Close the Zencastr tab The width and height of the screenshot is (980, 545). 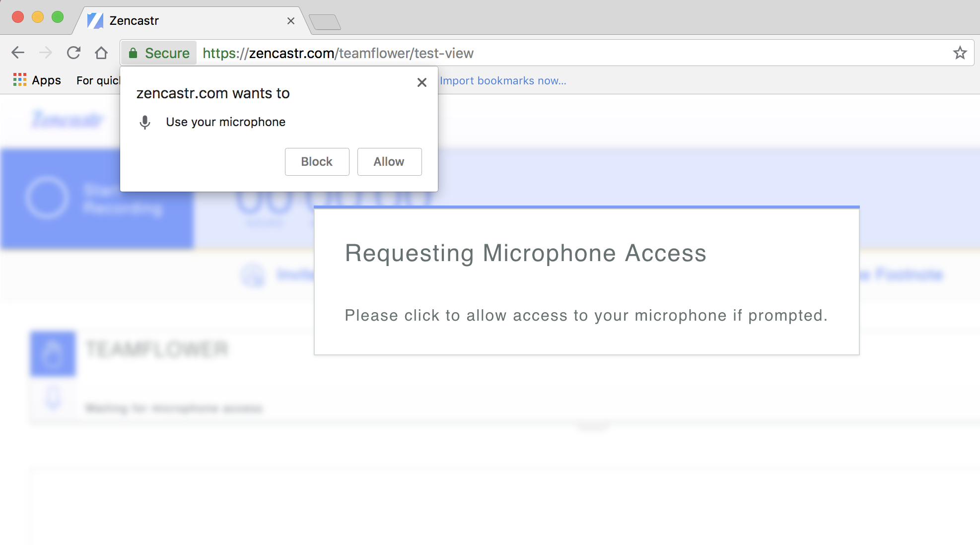(291, 21)
